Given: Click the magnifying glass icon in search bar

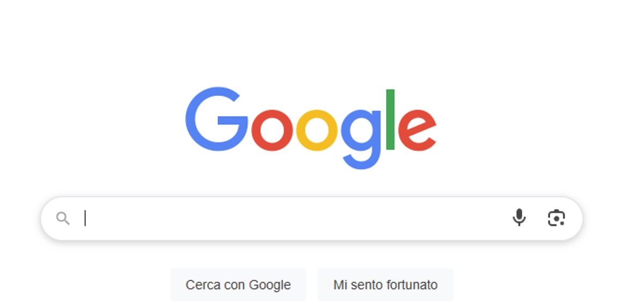Looking at the screenshot, I should click(63, 218).
